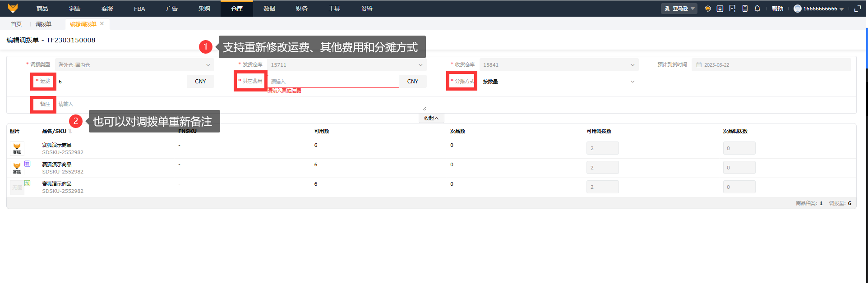The height and width of the screenshot is (283, 868).
Task: Open the 亚马逊 platform dropdown
Action: 679,9
